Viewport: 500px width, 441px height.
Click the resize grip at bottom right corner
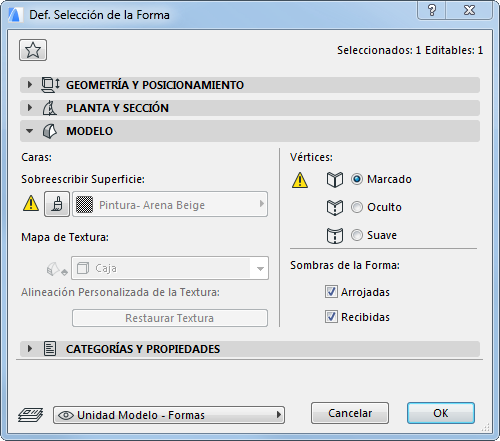486,427
